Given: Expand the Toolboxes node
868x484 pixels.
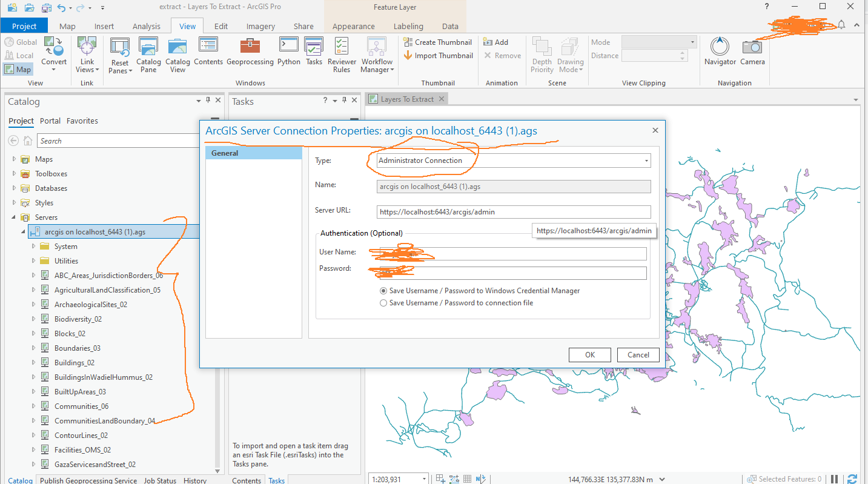Looking at the screenshot, I should tap(15, 174).
